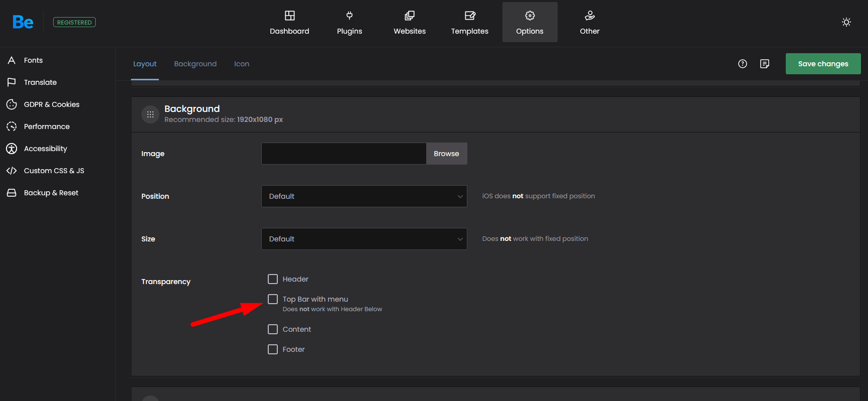868x401 pixels.
Task: Click 'Does not work with fixed position' note
Action: (x=535, y=239)
